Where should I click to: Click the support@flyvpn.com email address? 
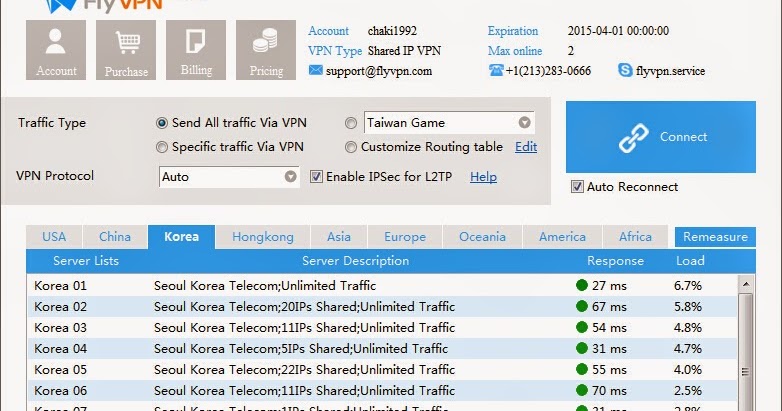379,71
